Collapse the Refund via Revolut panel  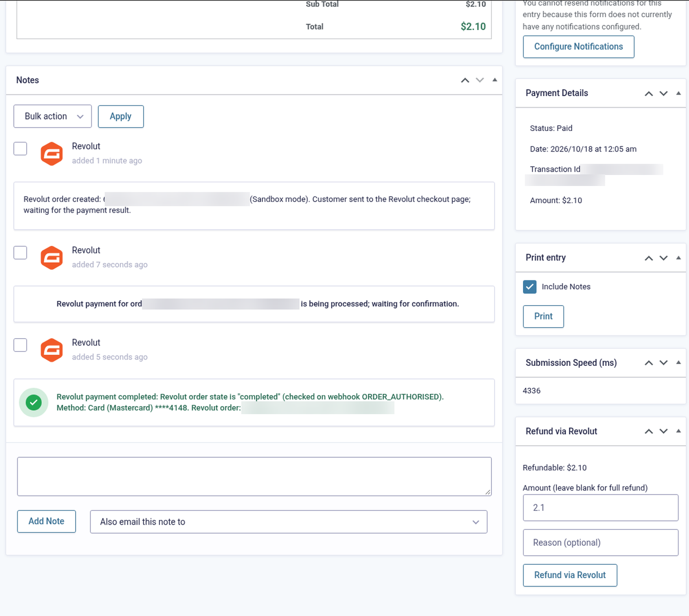pyautogui.click(x=678, y=431)
